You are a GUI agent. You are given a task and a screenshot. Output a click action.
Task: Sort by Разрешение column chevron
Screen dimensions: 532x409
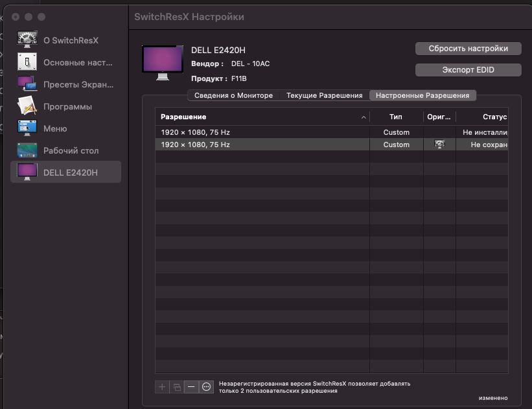coord(364,117)
